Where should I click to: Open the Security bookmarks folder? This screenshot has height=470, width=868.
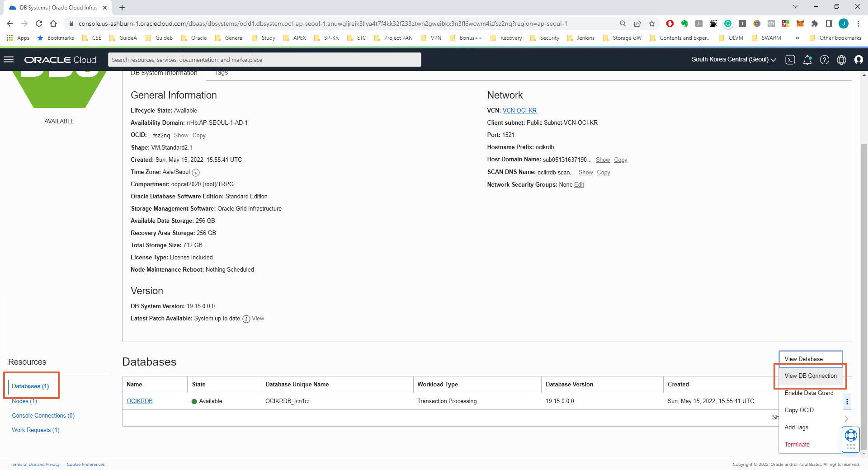tap(545, 38)
